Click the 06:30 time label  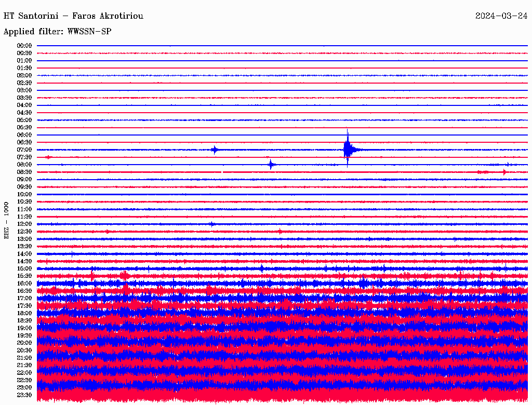click(24, 142)
